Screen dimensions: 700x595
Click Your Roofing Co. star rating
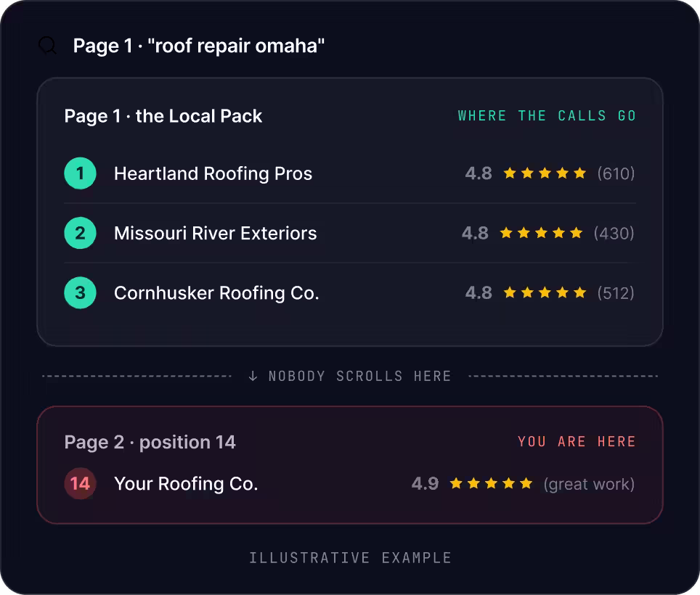coord(491,483)
